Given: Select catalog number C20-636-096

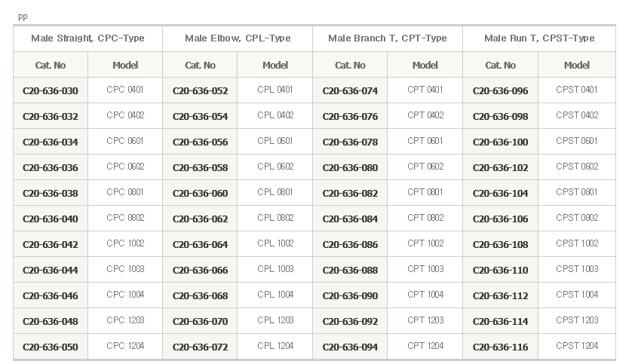Looking at the screenshot, I should (500, 90).
